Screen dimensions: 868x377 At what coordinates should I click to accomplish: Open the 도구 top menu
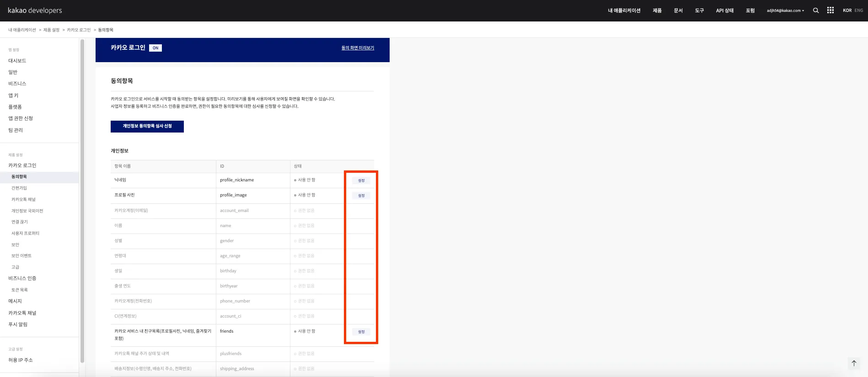coord(699,11)
